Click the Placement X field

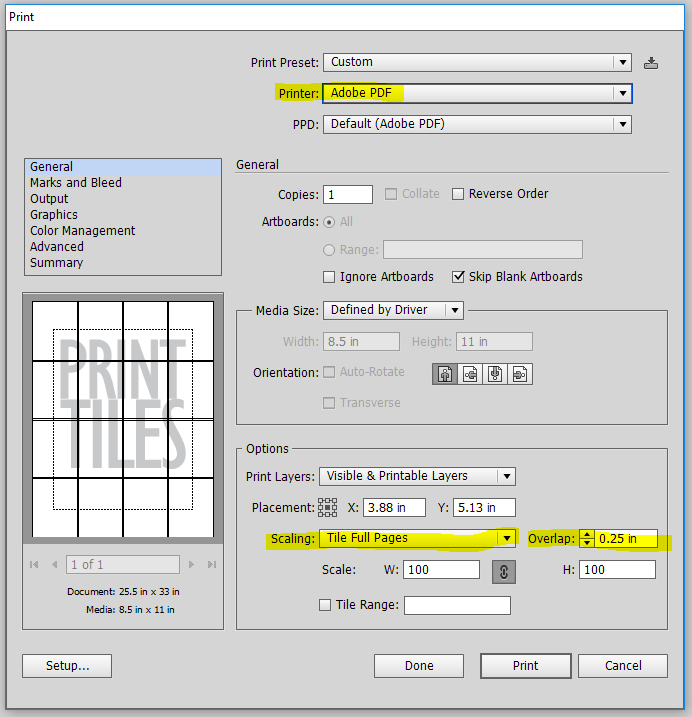pos(394,508)
